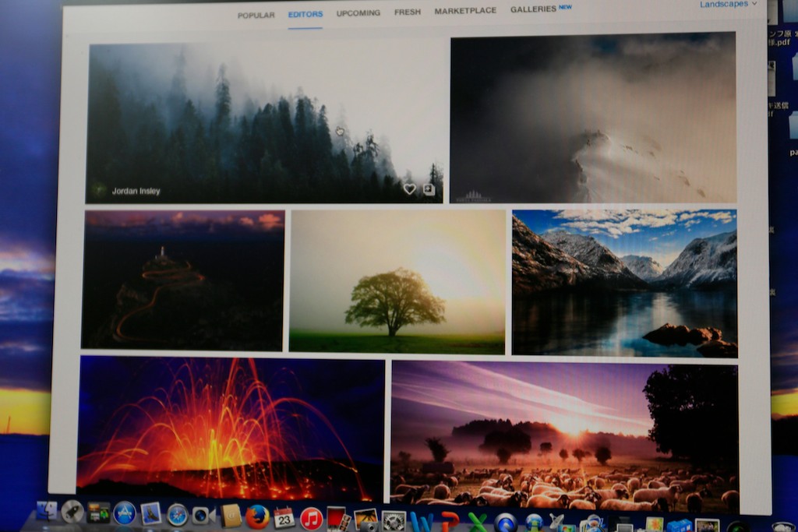The height and width of the screenshot is (532, 798).
Task: Open the mountain lake reflection photo
Action: [624, 284]
